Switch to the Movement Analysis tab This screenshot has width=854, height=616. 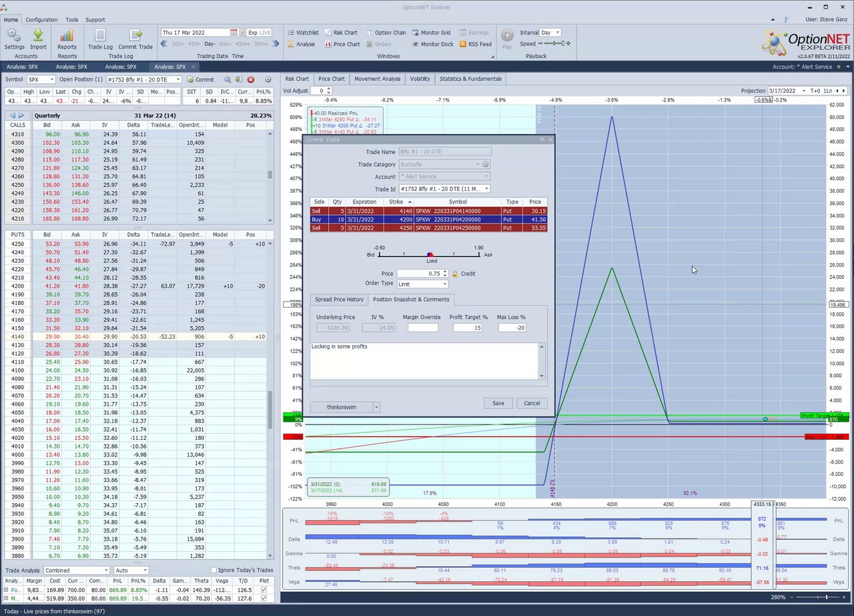coord(377,79)
